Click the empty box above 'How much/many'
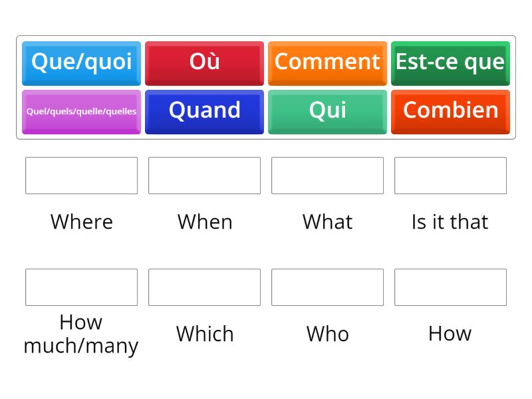The width and height of the screenshot is (532, 399). tap(81, 287)
